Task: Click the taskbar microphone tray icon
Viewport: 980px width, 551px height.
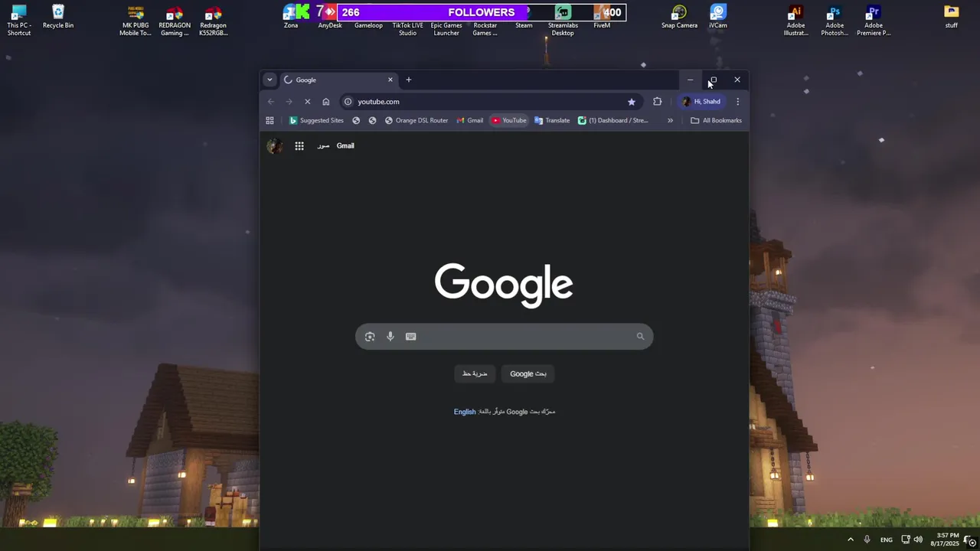Action: tap(867, 540)
